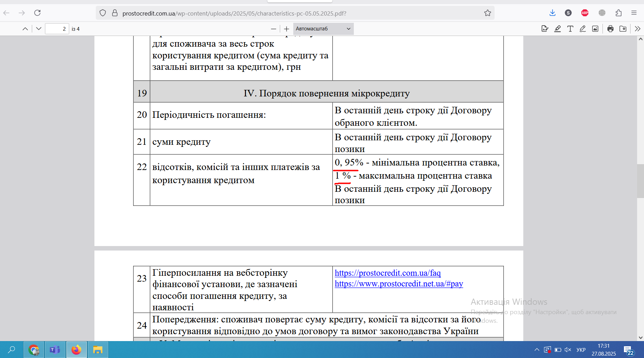644x358 pixels.
Task: Open the downloads panel icon
Action: point(552,13)
